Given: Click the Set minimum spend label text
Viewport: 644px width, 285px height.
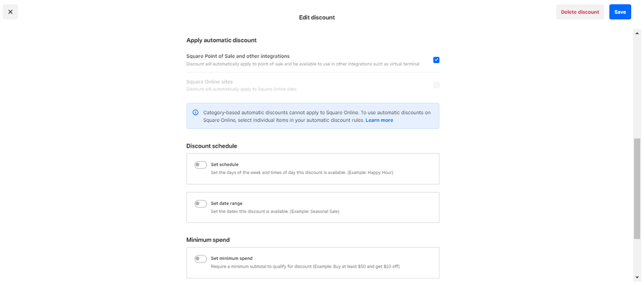Looking at the screenshot, I should pos(232,258).
